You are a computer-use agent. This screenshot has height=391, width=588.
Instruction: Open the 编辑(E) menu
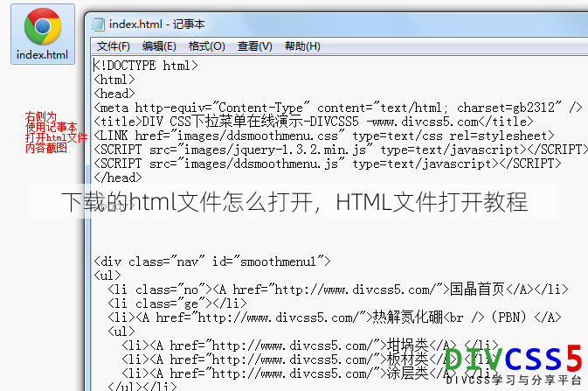click(159, 46)
